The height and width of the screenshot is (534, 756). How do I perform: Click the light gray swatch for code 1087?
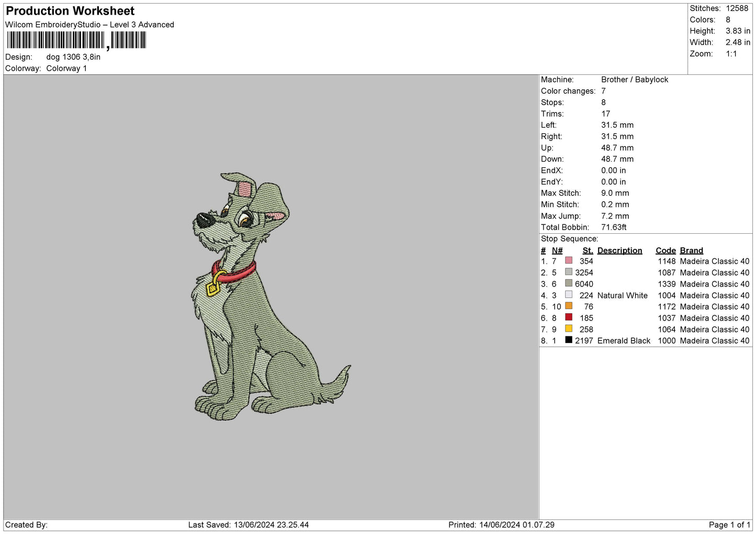pos(569,272)
